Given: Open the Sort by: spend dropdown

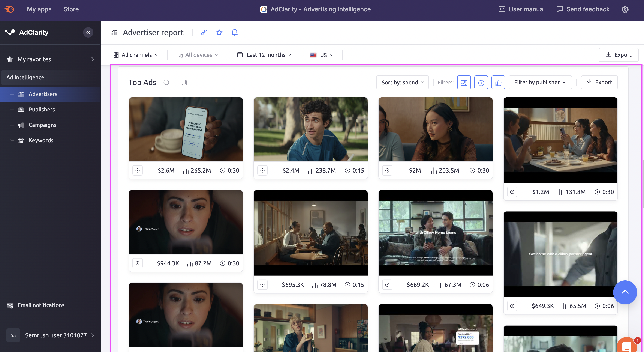Looking at the screenshot, I should 402,82.
